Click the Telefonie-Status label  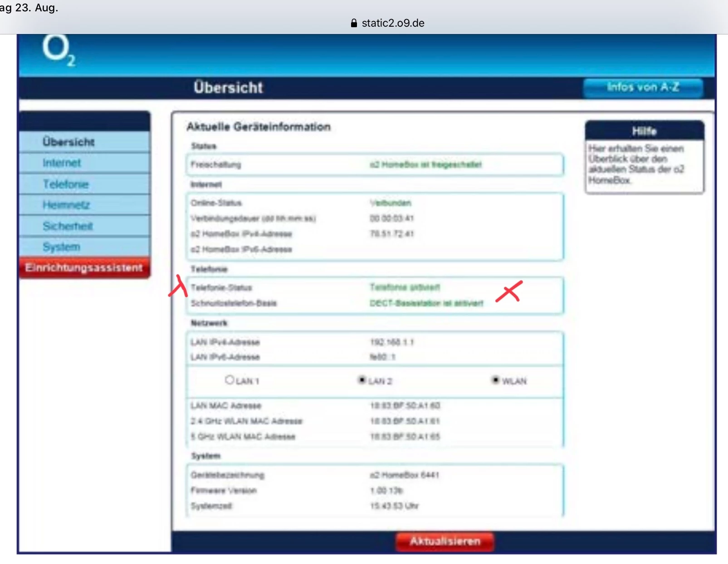(221, 287)
